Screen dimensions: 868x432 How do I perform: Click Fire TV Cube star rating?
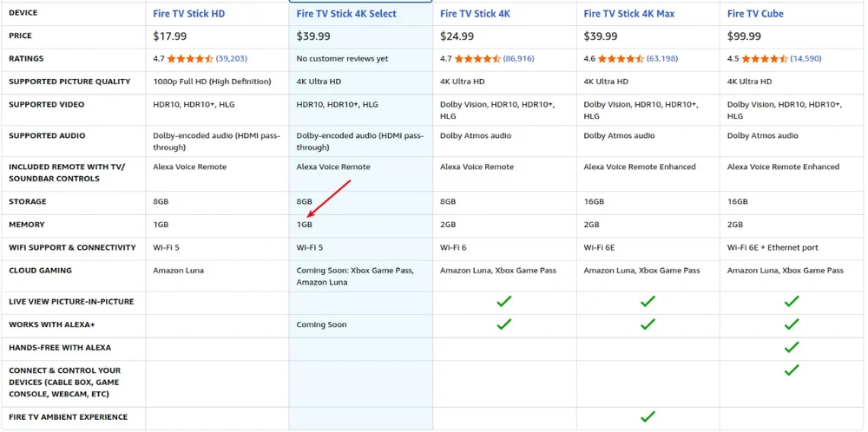(x=765, y=59)
